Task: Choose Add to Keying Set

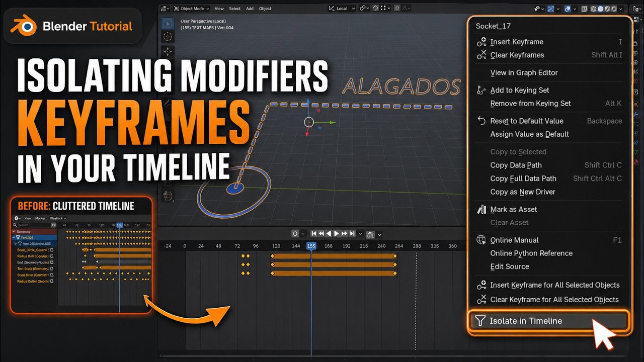Action: point(520,90)
